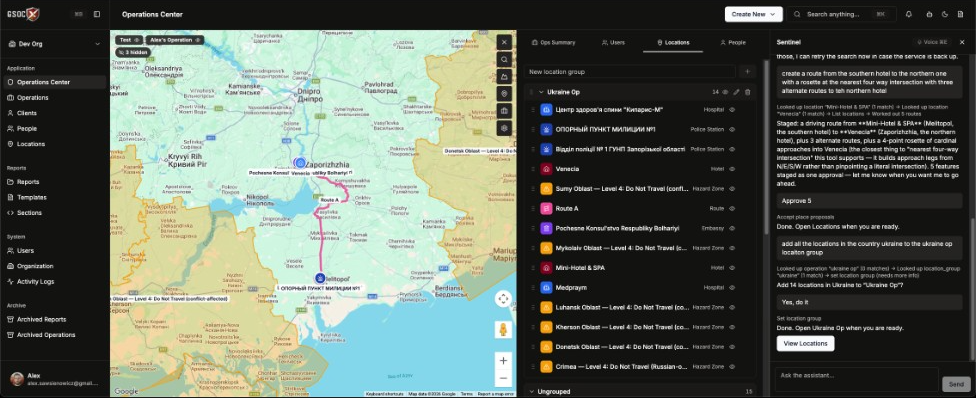The width and height of the screenshot is (976, 398).
Task: Open the Create New dropdown
Action: click(x=753, y=14)
